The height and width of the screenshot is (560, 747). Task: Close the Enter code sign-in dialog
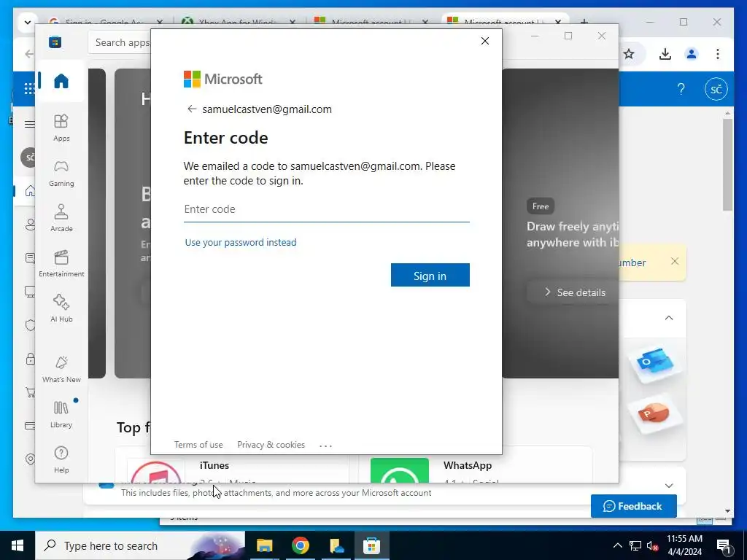(x=484, y=41)
